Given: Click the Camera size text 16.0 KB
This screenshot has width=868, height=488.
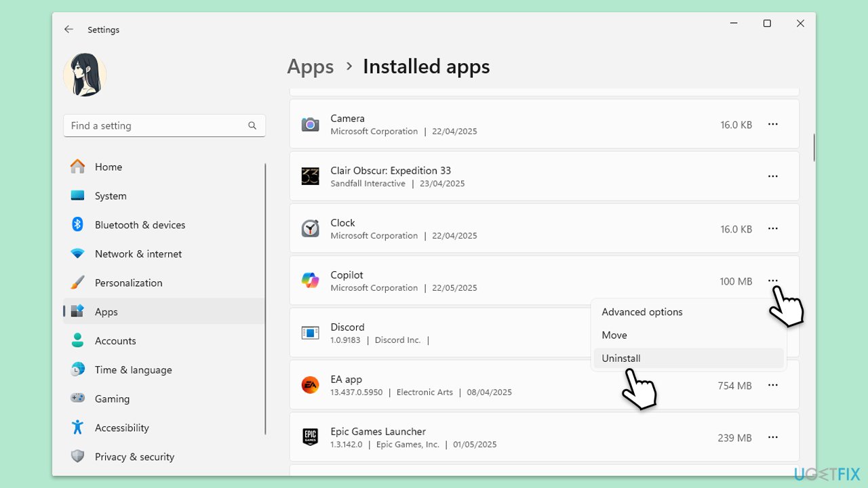Looking at the screenshot, I should coord(736,125).
